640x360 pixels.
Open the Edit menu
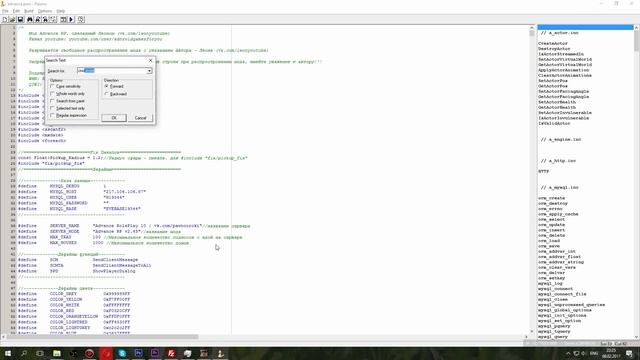click(x=16, y=11)
